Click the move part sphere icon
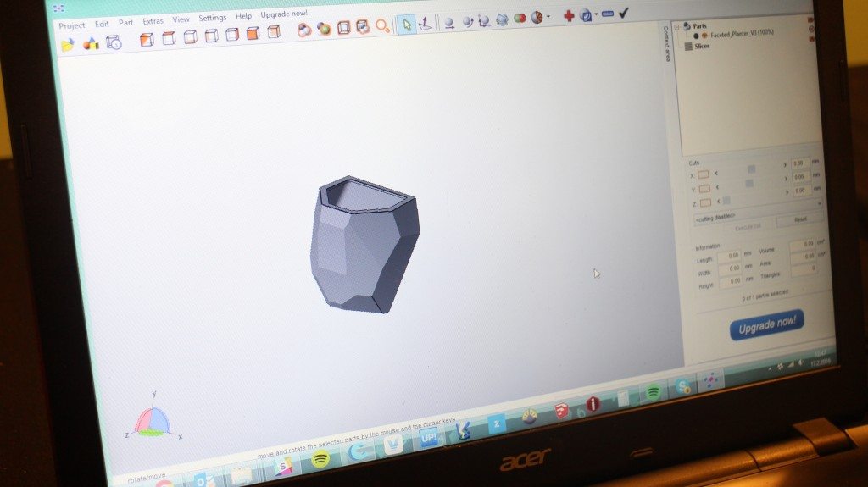The height and width of the screenshot is (487, 868). point(449,23)
